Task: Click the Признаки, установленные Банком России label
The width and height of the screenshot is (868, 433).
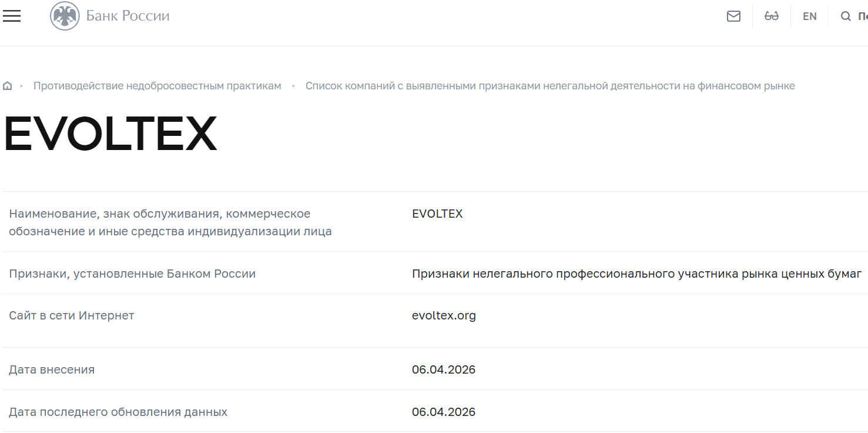Action: click(x=132, y=274)
